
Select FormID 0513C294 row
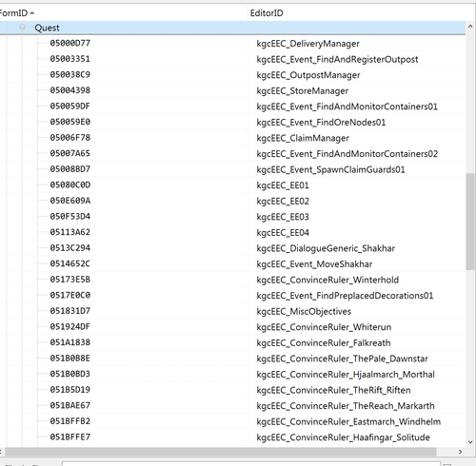(232, 248)
